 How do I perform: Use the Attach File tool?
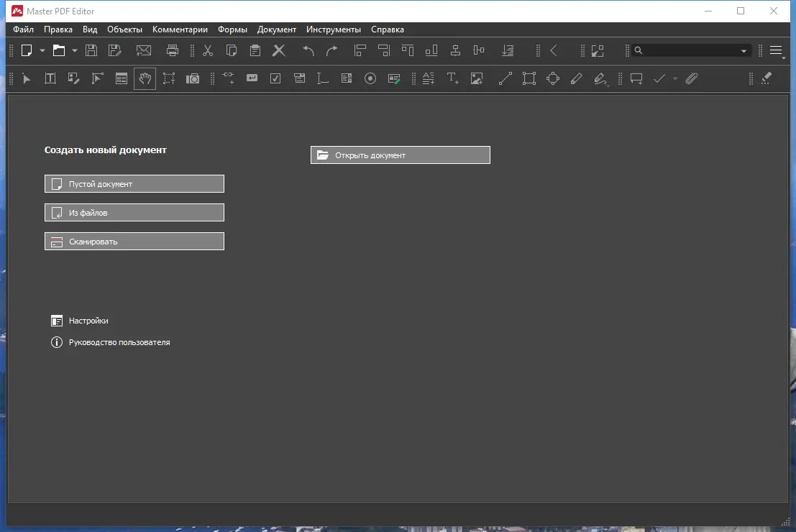pos(691,78)
